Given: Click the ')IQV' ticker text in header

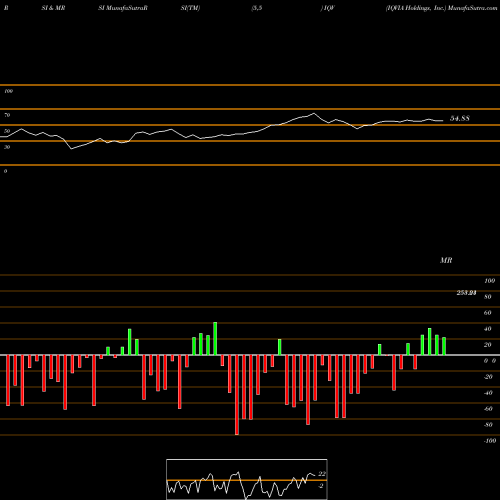Looking at the screenshot, I should click(327, 8).
